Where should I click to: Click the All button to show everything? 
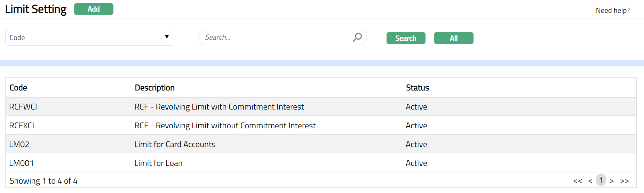[453, 38]
